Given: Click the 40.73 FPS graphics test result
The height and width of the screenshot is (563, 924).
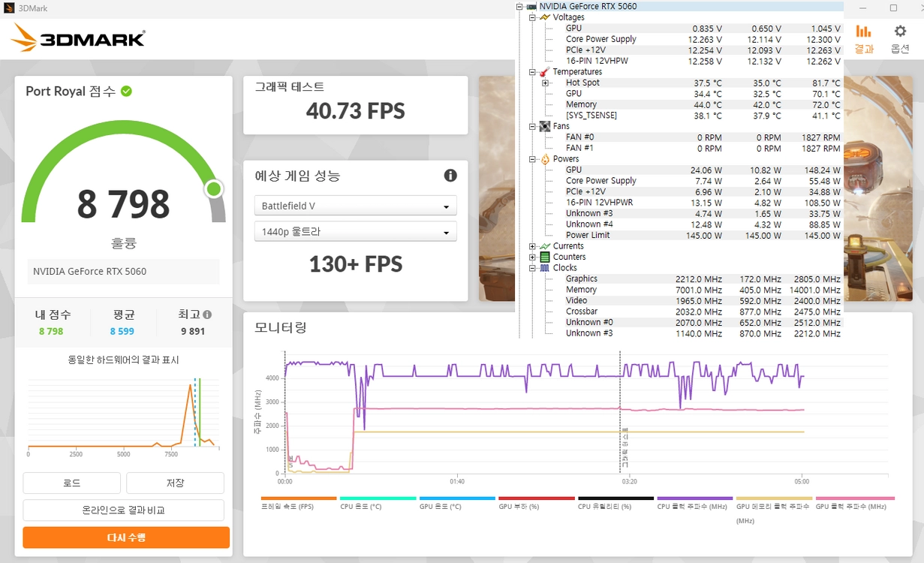Looking at the screenshot, I should pyautogui.click(x=356, y=112).
